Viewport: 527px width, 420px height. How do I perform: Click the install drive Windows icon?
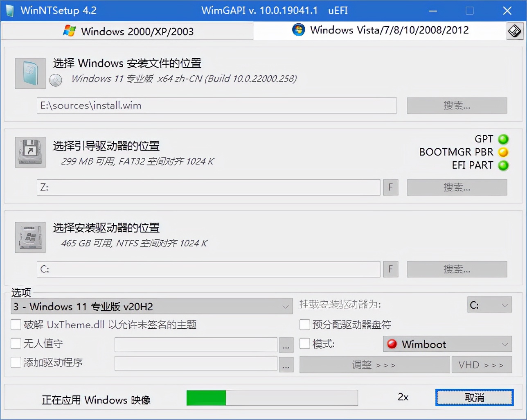(x=29, y=237)
